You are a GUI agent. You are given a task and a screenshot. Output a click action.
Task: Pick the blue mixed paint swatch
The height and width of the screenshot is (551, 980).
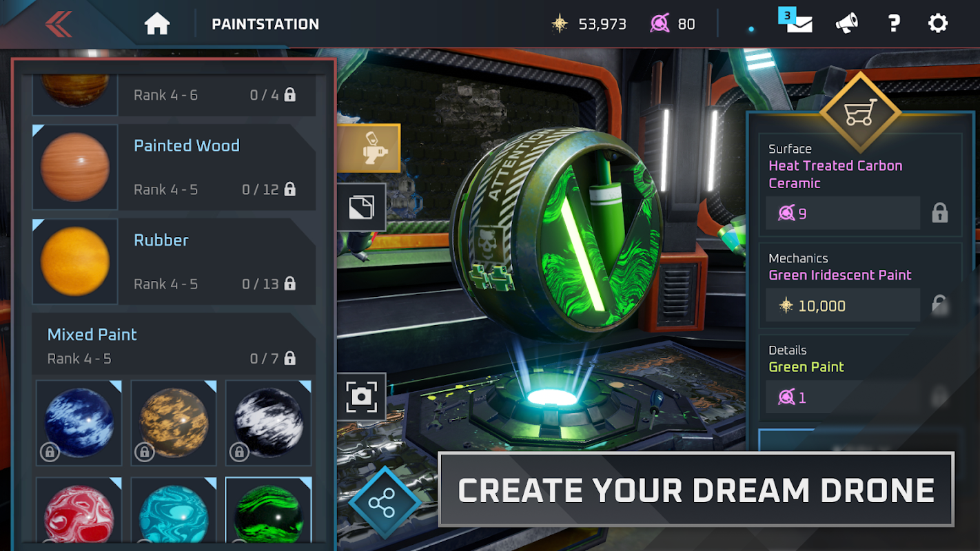tap(79, 423)
